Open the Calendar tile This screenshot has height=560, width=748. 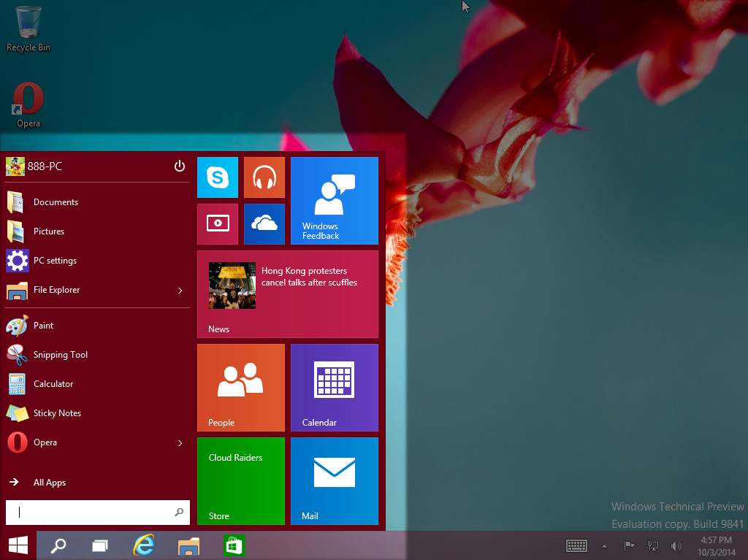335,388
